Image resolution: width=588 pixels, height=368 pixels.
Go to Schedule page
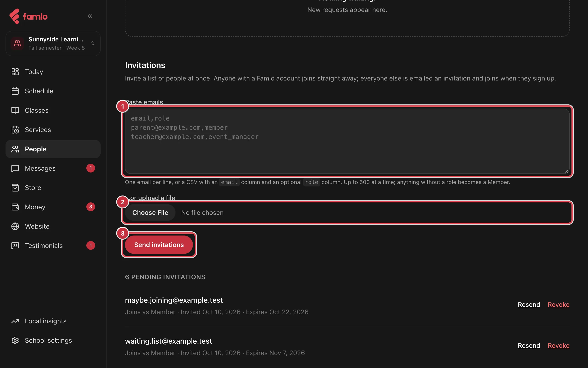pos(53,91)
